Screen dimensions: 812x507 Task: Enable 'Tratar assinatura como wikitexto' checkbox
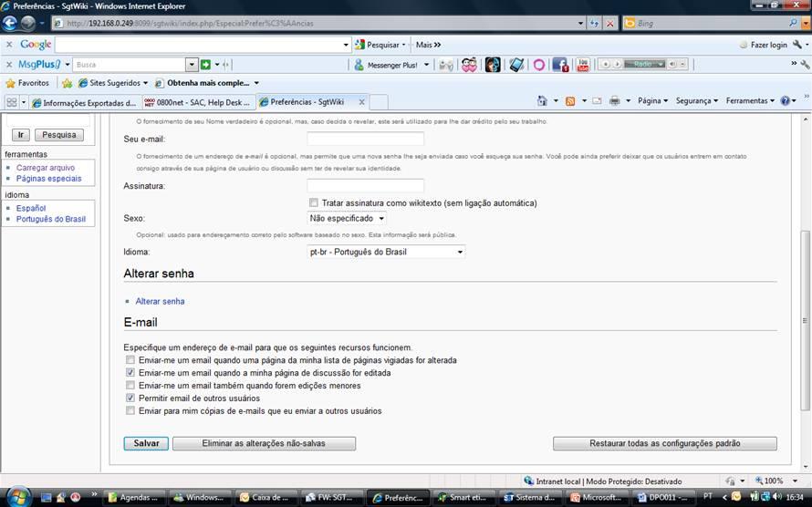314,202
